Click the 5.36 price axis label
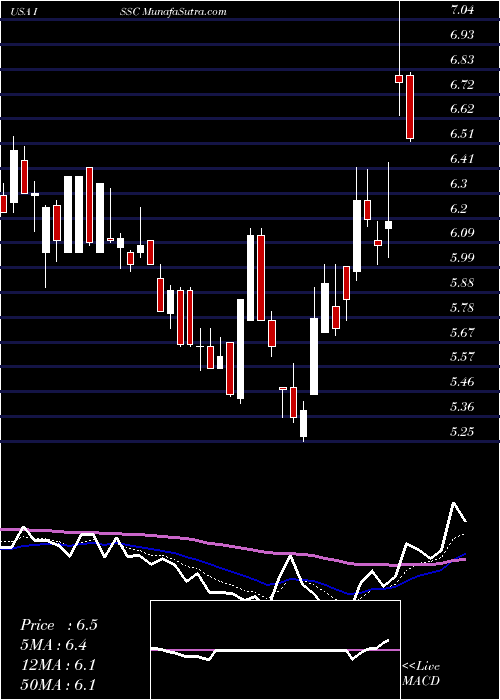500x700 pixels. tap(462, 407)
